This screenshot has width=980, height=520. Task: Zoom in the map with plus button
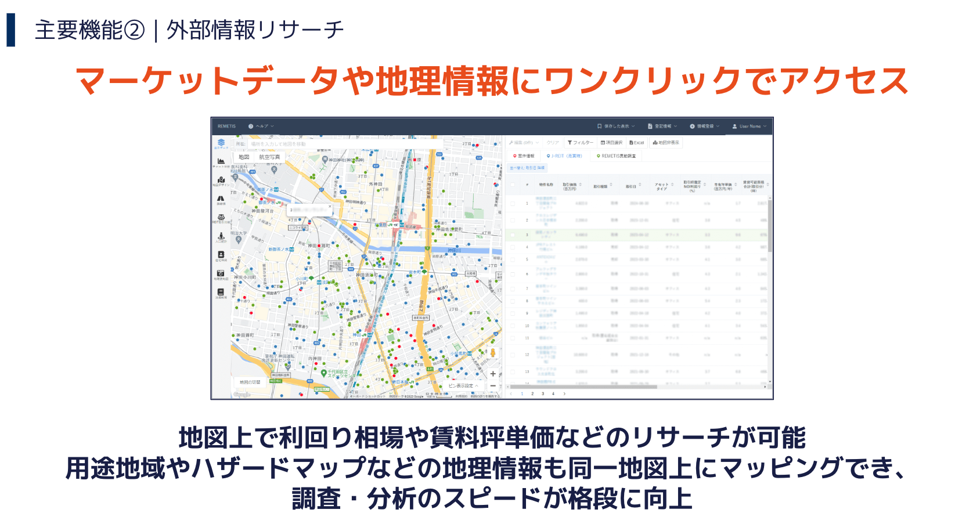click(493, 374)
